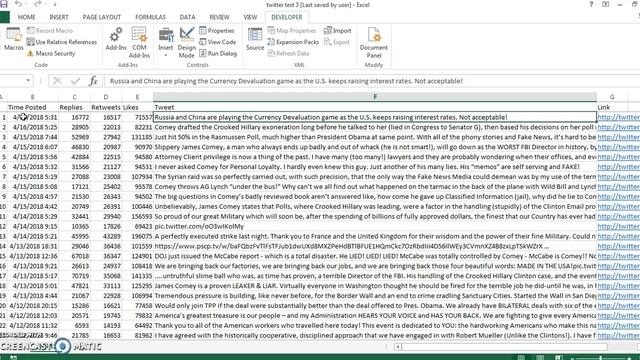This screenshot has height=360, width=640.
Task: Open twitter link for pic.twitter.com tweet
Action: tap(618, 226)
